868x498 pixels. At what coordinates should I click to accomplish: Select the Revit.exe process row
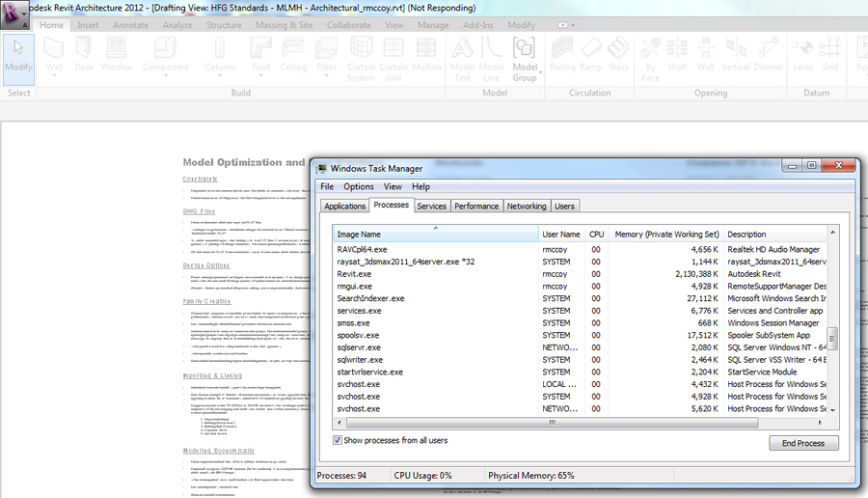pos(581,274)
